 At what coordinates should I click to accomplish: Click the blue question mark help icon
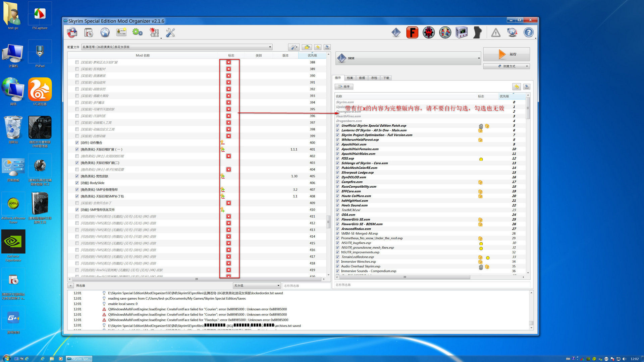pyautogui.click(x=529, y=33)
